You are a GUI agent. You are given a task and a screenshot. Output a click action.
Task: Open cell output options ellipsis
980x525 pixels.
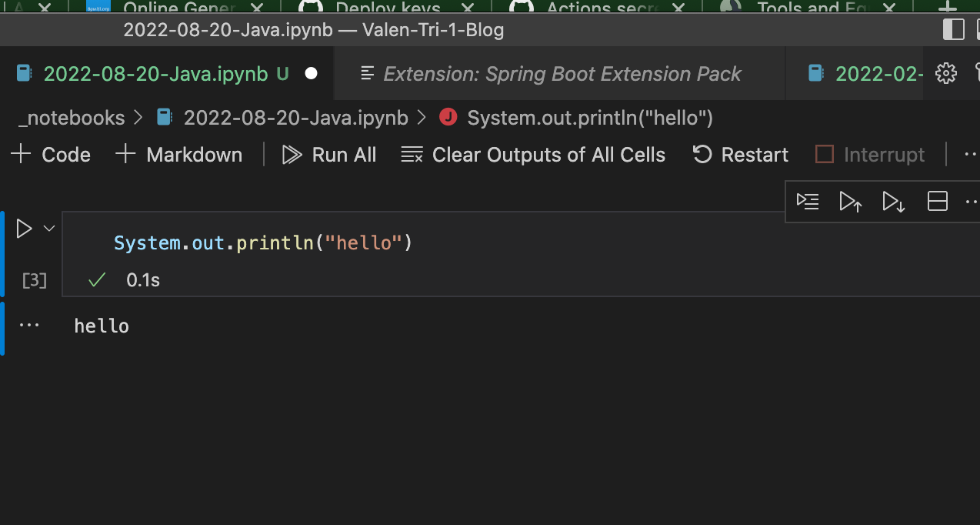(28, 325)
